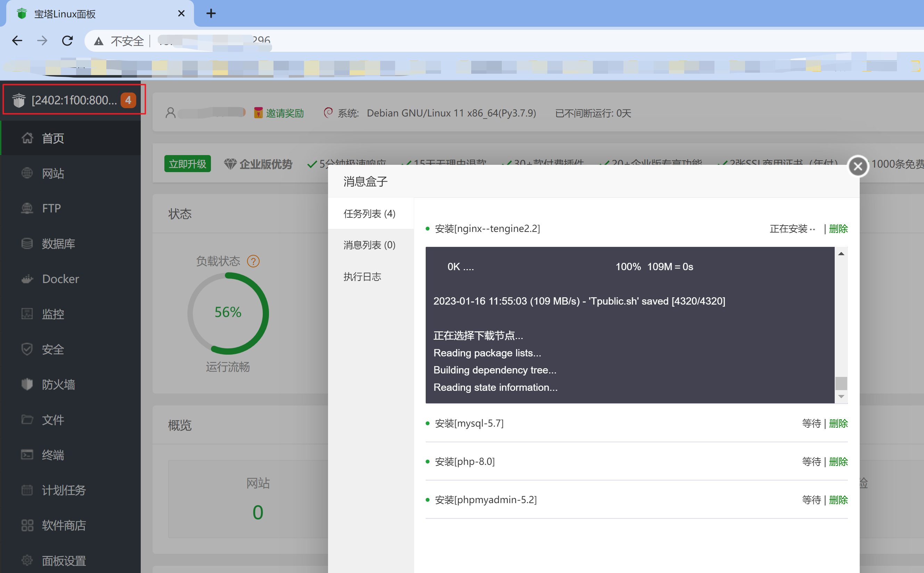Open a new browser tab with plus
This screenshot has width=924, height=573.
(211, 14)
